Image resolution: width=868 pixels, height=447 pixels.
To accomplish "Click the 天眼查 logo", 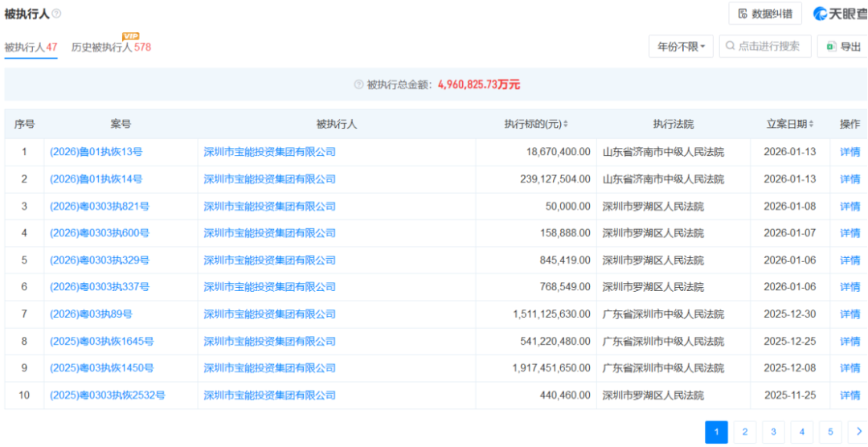I will (840, 14).
